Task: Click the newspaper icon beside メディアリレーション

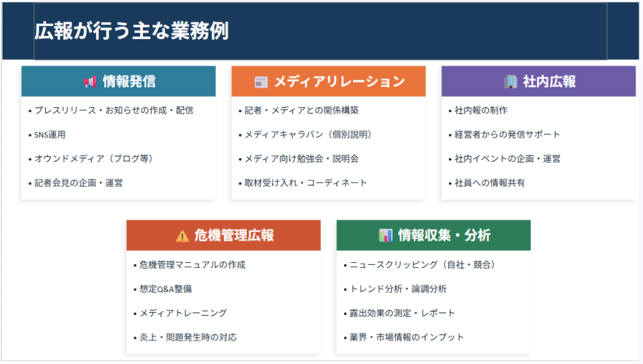Action: 261,82
